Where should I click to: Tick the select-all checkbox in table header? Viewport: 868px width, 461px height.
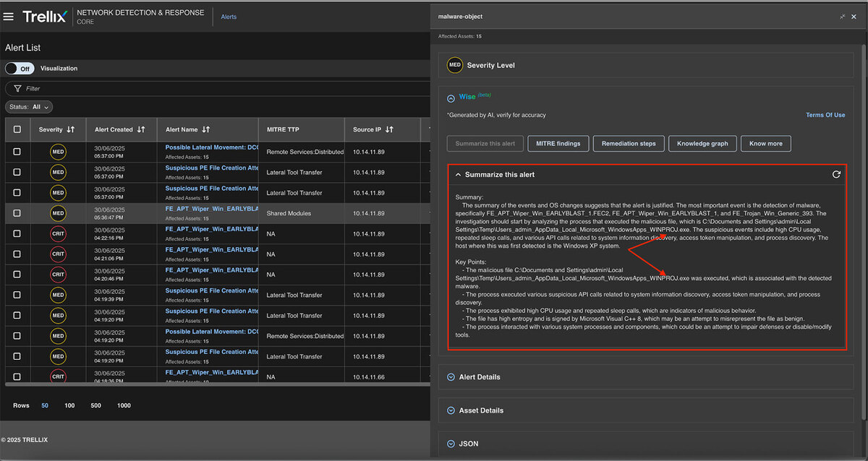click(x=17, y=129)
